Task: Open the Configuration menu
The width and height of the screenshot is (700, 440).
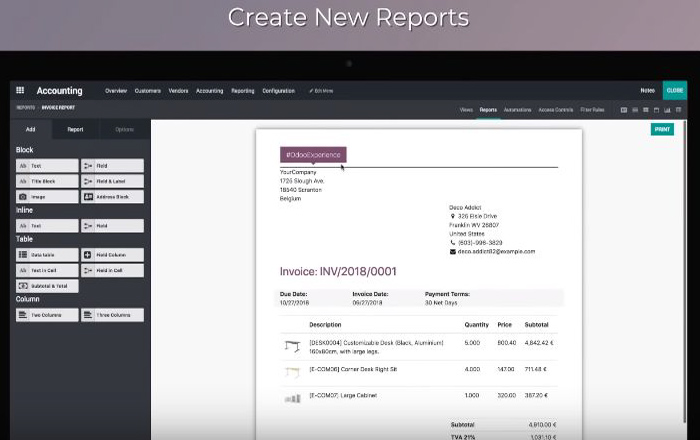Action: 279,91
